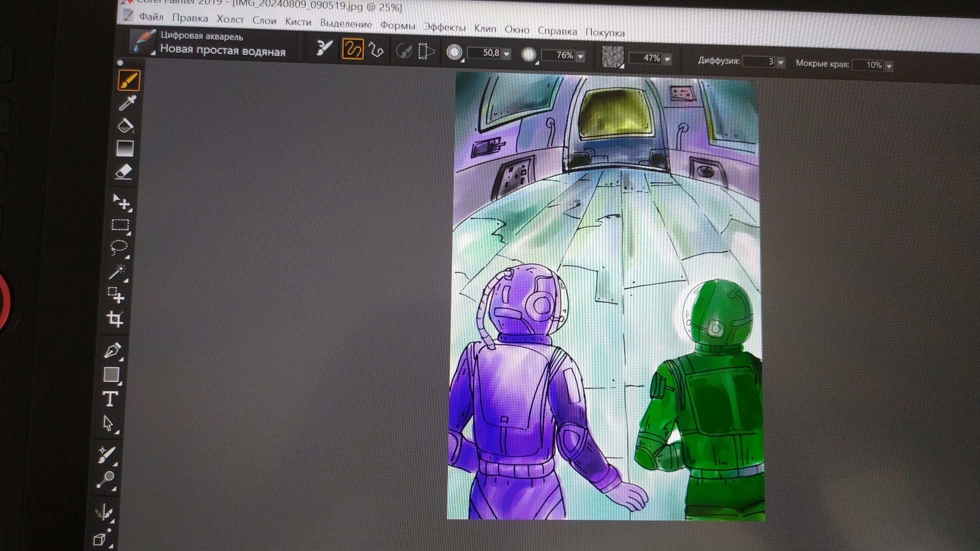The height and width of the screenshot is (551, 980).
Task: Choose the Magic Wand tool
Action: 118,272
